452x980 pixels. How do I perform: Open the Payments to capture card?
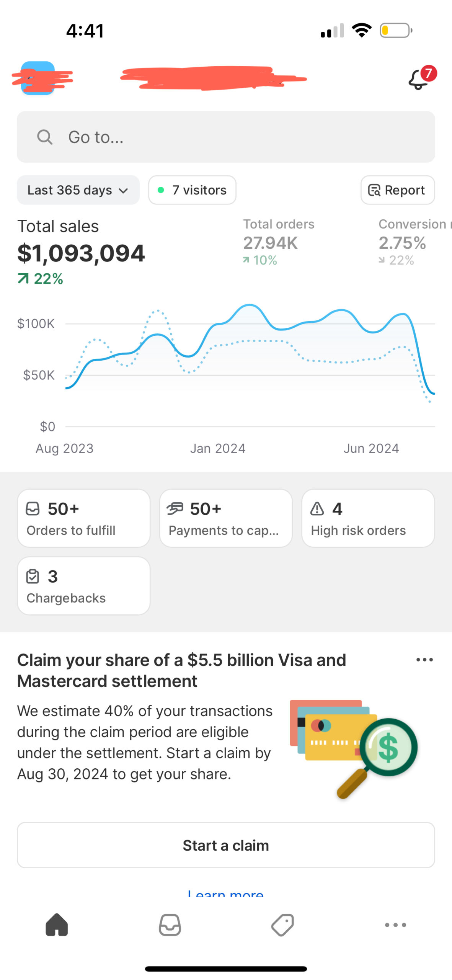[x=226, y=518]
